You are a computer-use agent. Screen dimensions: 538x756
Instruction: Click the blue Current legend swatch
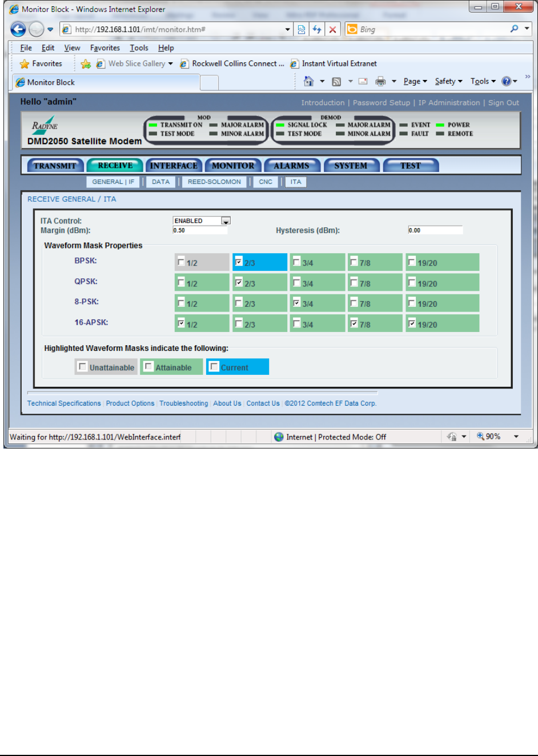pyautogui.click(x=238, y=367)
